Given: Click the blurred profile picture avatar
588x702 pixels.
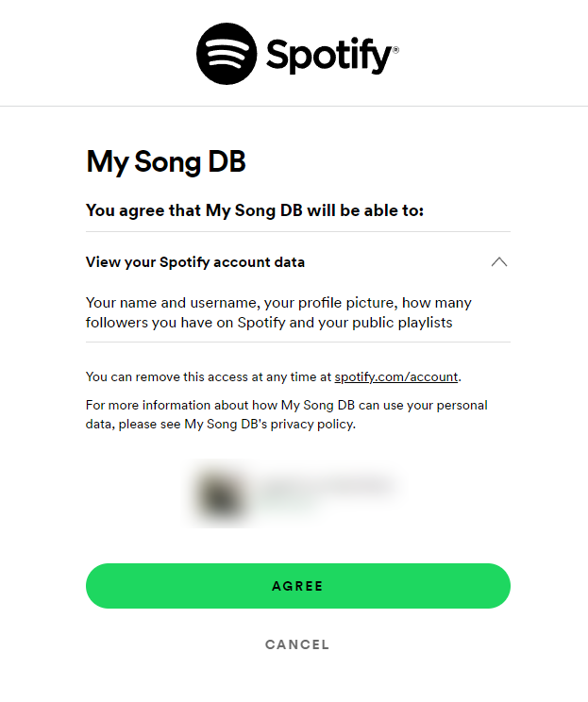Looking at the screenshot, I should [221, 493].
